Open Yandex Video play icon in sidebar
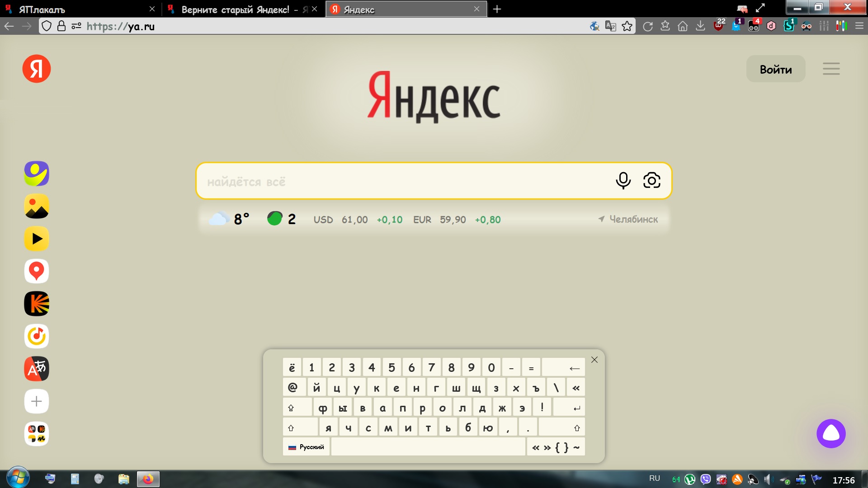 click(37, 239)
